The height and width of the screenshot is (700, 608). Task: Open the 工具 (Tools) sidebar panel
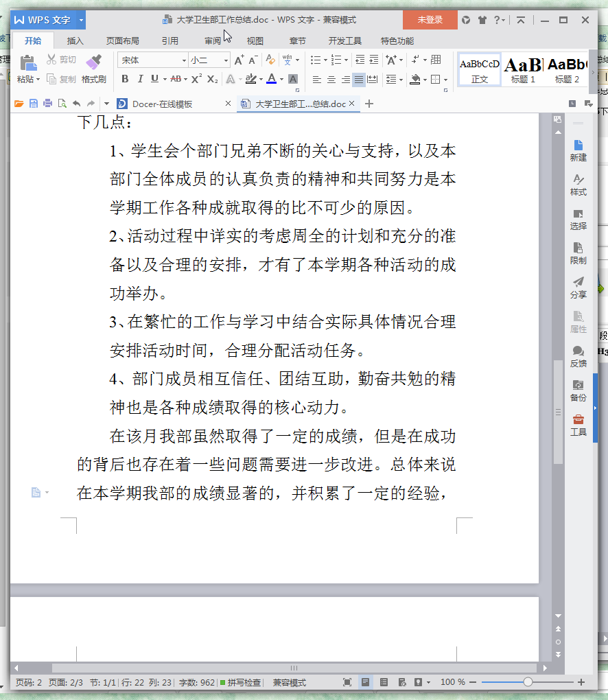(578, 424)
